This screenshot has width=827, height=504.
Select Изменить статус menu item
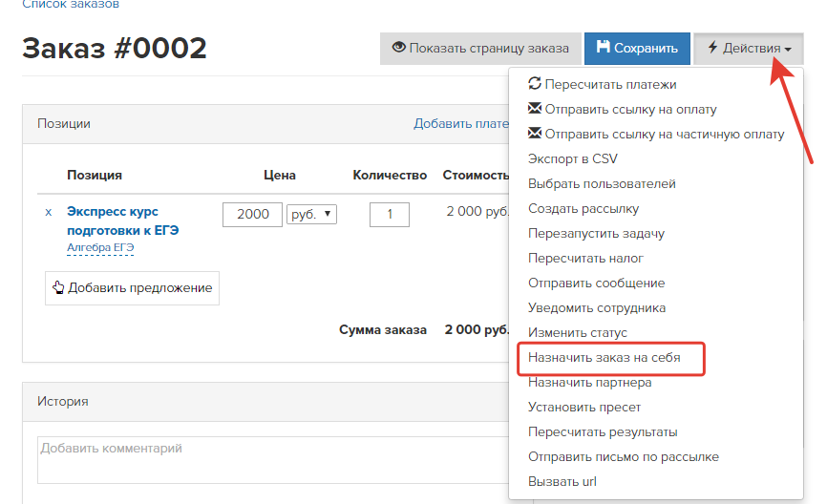(578, 332)
